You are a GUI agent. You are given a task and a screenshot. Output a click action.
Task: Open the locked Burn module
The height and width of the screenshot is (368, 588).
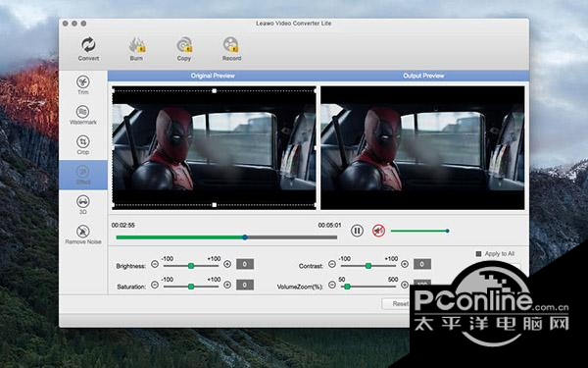click(136, 49)
